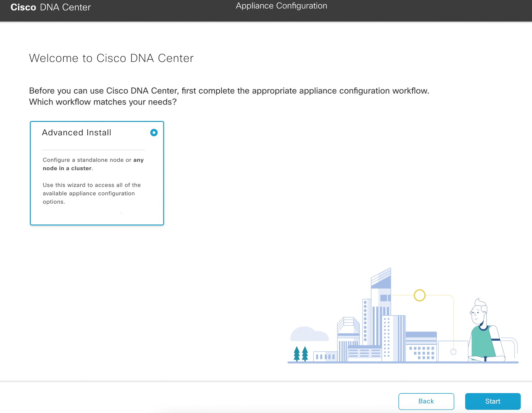Image resolution: width=532 pixels, height=413 pixels.
Task: Click the Back button
Action: tap(426, 401)
